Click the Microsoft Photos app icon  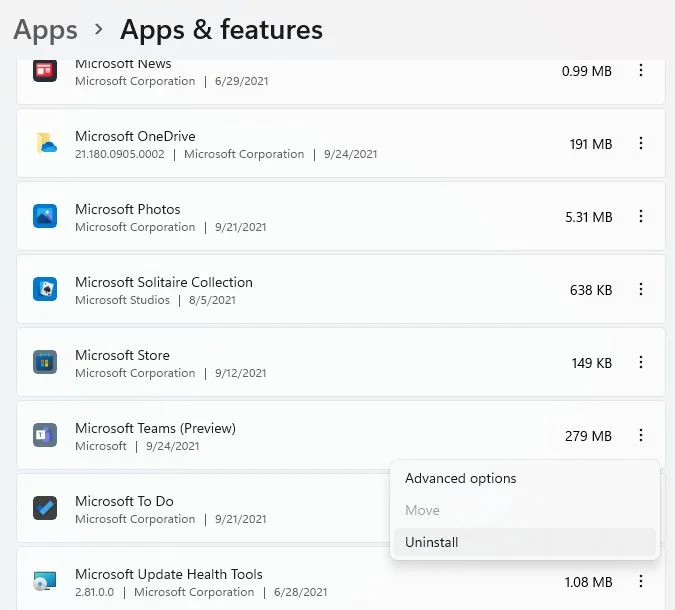pyautogui.click(x=45, y=216)
